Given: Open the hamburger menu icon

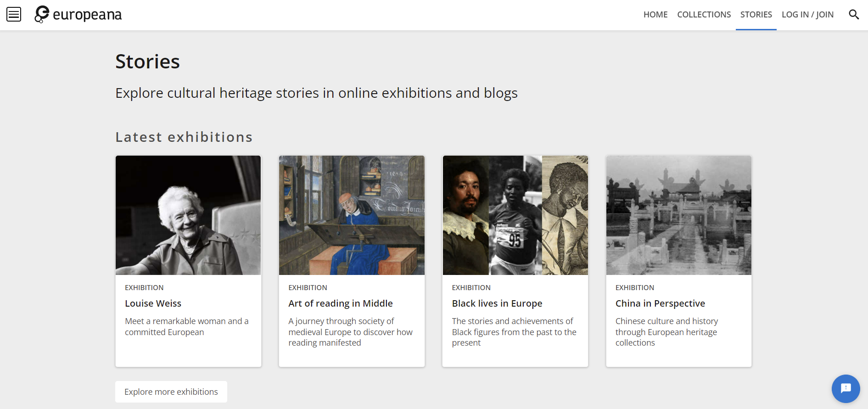Looking at the screenshot, I should tap(14, 15).
